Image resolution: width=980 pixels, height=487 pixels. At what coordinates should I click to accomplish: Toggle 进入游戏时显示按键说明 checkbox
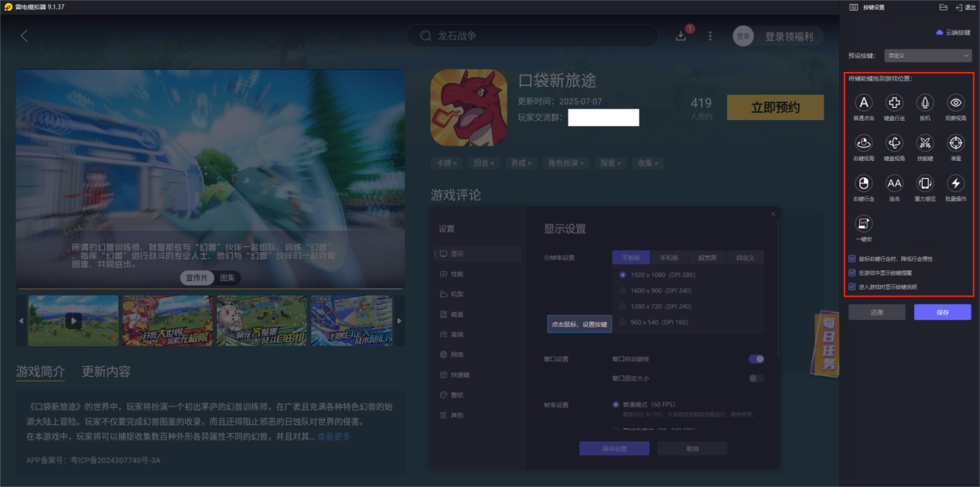(x=852, y=287)
